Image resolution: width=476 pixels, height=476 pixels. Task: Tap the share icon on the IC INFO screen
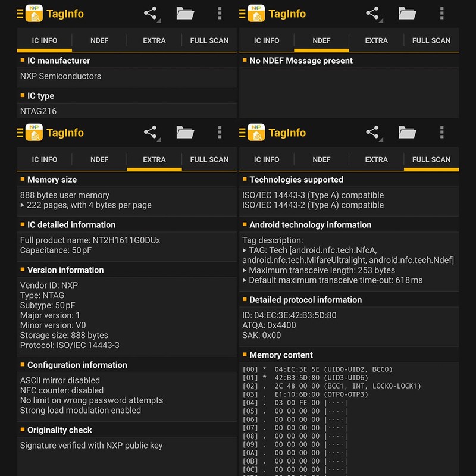151,13
